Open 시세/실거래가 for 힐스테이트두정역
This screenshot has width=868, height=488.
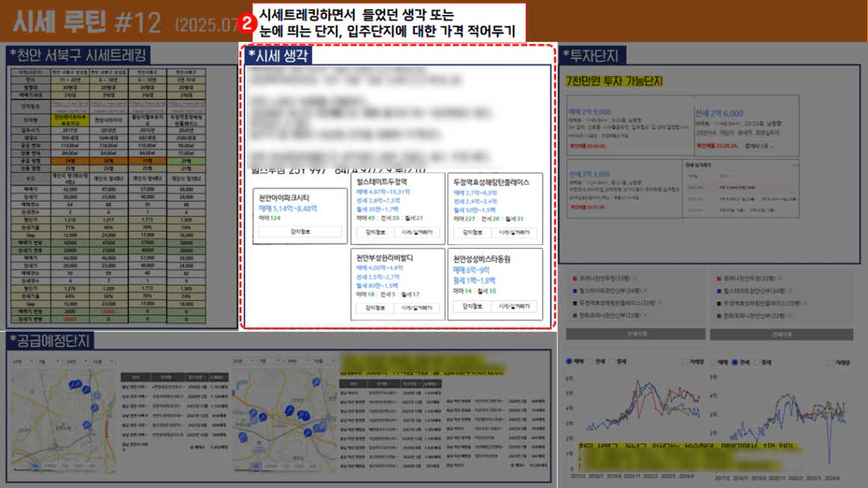pos(418,232)
